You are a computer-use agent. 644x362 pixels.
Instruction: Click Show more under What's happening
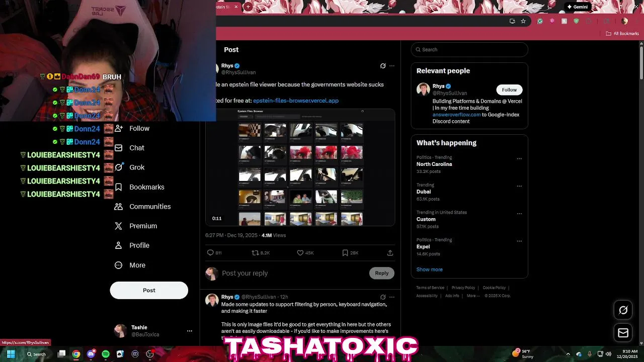429,269
